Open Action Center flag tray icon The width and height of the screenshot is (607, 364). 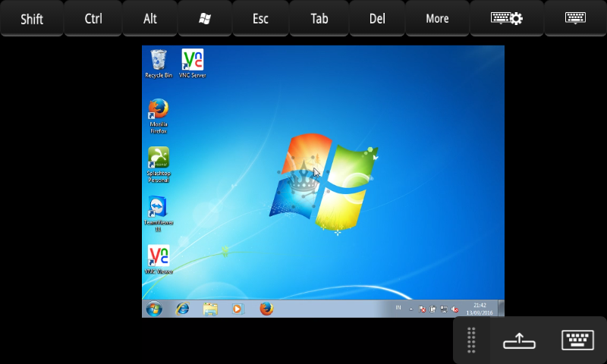[x=422, y=309]
